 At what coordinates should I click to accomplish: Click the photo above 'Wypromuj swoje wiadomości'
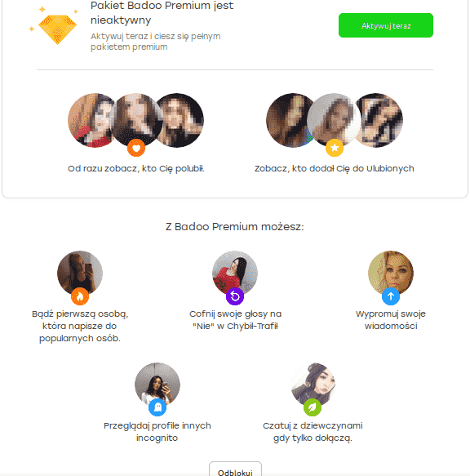pyautogui.click(x=391, y=274)
